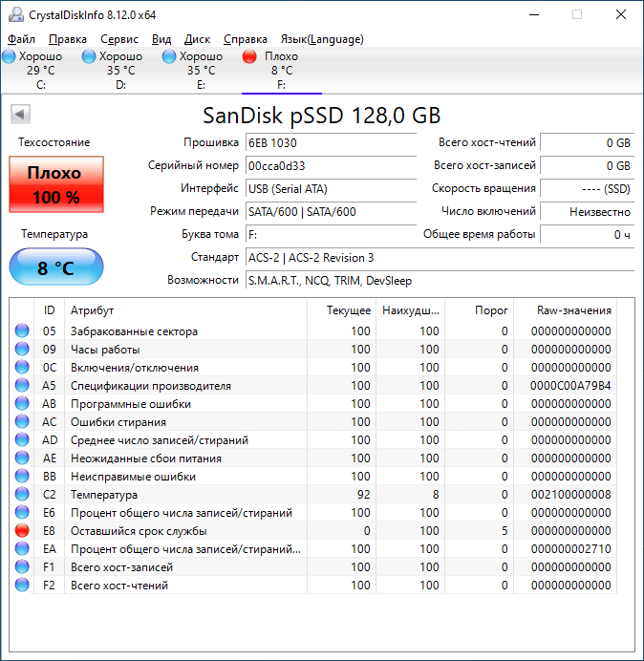Viewport: 644px width, 661px height.
Task: Open the Файл menu
Action: tap(22, 39)
